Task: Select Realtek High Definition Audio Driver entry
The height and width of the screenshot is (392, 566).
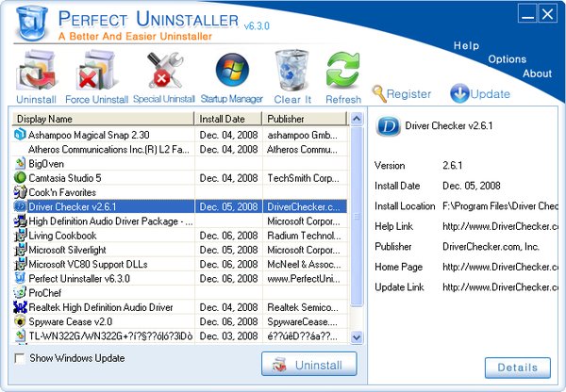Action: coord(101,307)
